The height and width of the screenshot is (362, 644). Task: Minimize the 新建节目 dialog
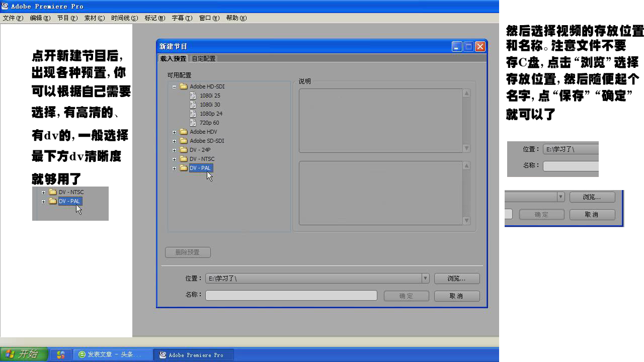[456, 47]
